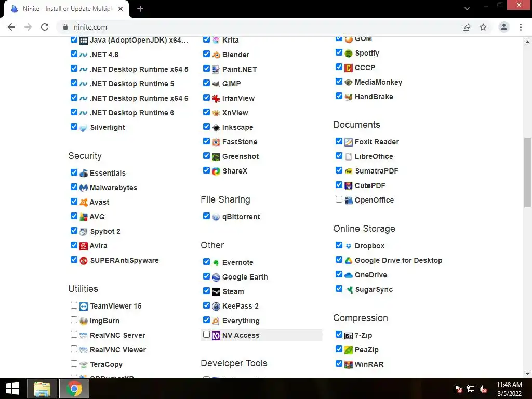
Task: Click the 7-Zip icon
Action: click(x=349, y=336)
